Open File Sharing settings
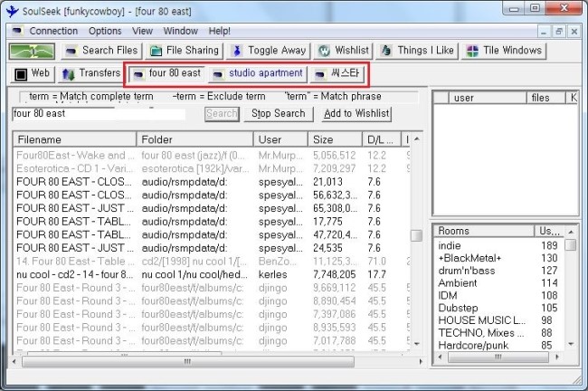The width and height of the screenshot is (588, 391). [x=184, y=51]
